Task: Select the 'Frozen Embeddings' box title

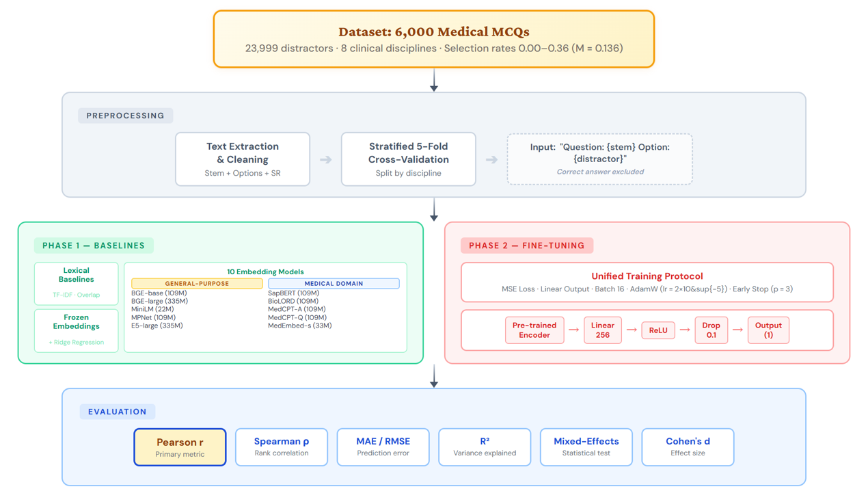Action: pyautogui.click(x=77, y=322)
